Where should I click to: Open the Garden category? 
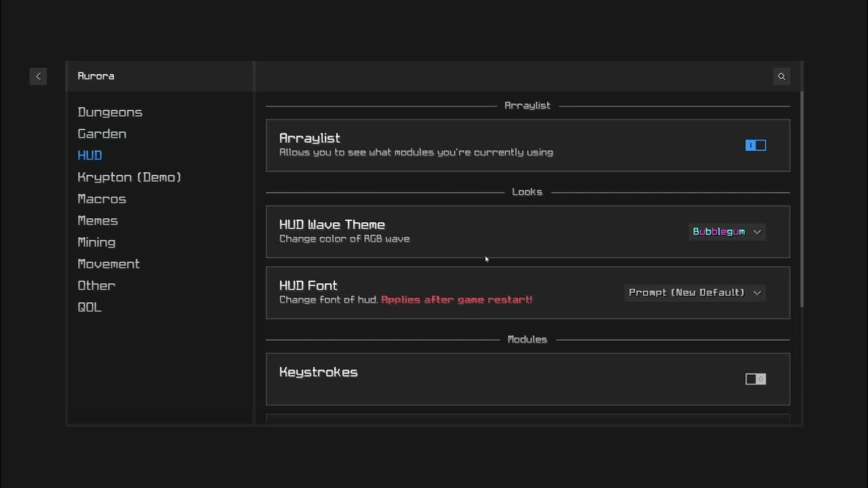coord(102,134)
